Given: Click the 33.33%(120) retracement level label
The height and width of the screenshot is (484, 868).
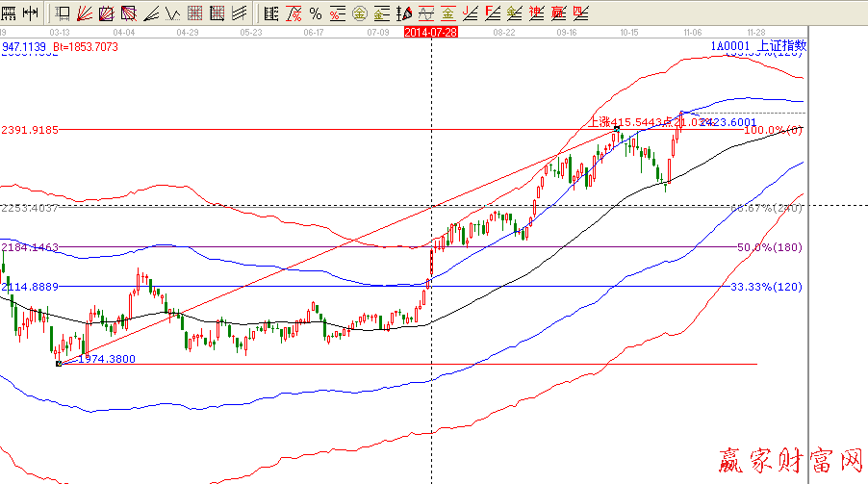Looking at the screenshot, I should point(766,287).
